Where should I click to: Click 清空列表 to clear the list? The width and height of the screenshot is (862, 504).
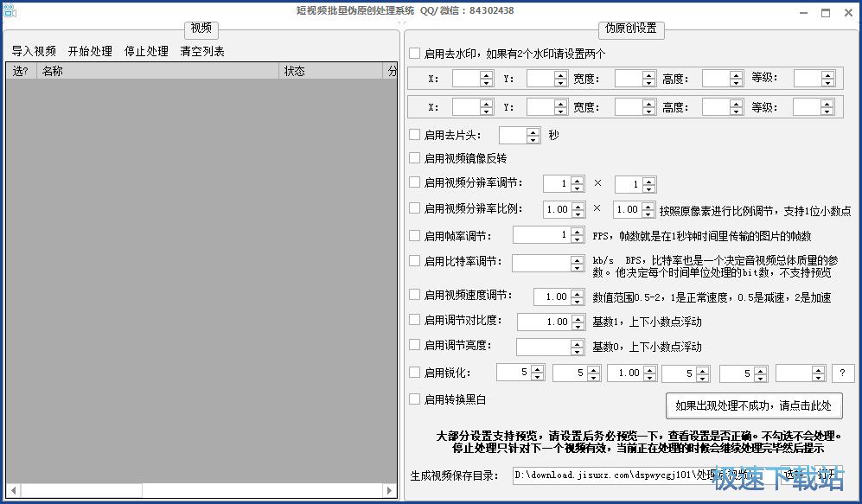[x=202, y=51]
